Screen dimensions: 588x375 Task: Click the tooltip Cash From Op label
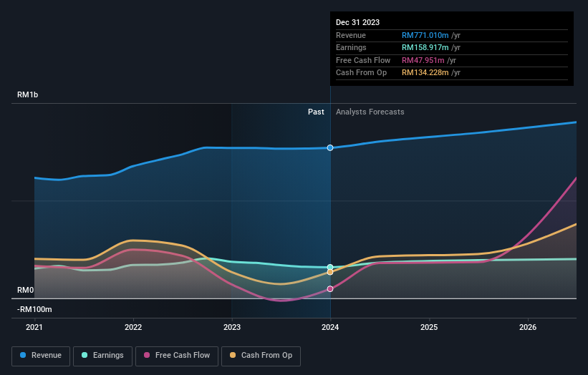(x=361, y=73)
